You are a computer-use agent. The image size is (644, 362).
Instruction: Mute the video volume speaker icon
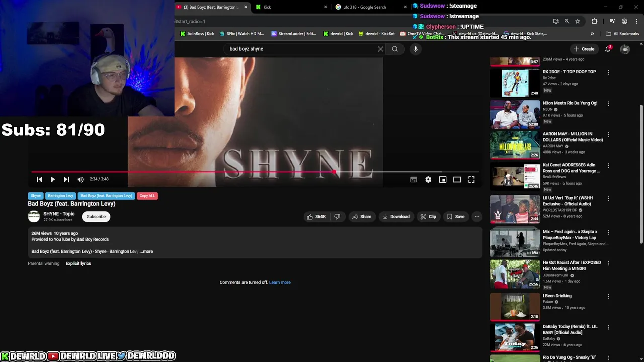pyautogui.click(x=80, y=179)
